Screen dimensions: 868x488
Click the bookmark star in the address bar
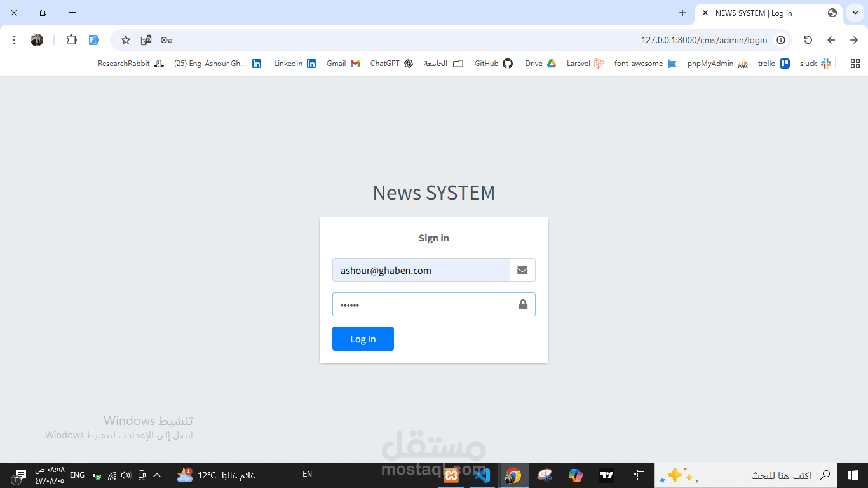[x=125, y=39]
